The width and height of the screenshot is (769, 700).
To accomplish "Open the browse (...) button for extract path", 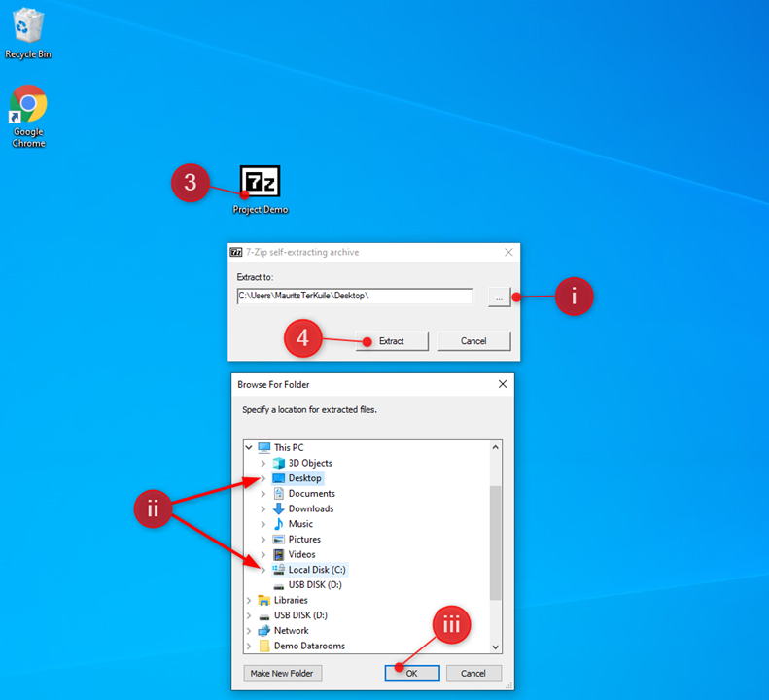I will pos(499,297).
